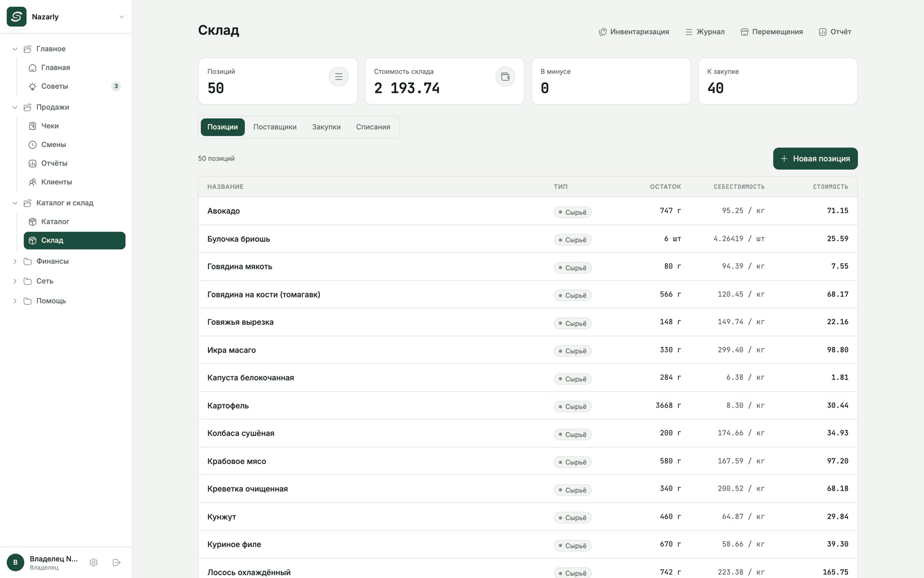This screenshot has width=924, height=578.
Task: Switch to the Поставщики tab
Action: tap(275, 127)
